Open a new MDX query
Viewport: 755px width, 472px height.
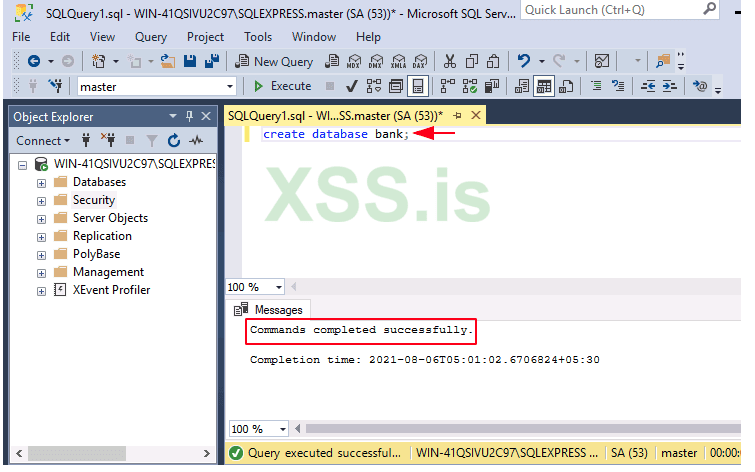(354, 61)
